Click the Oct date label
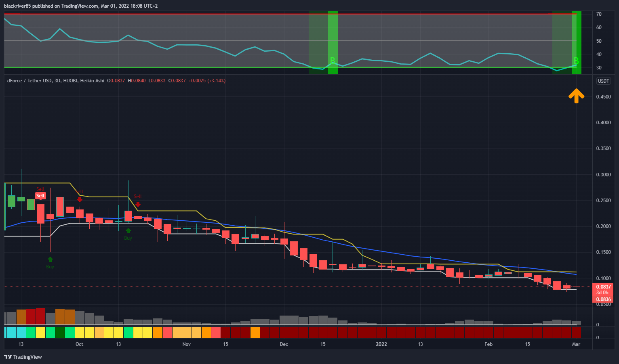Viewport: 619px width, 364px height. (79, 344)
